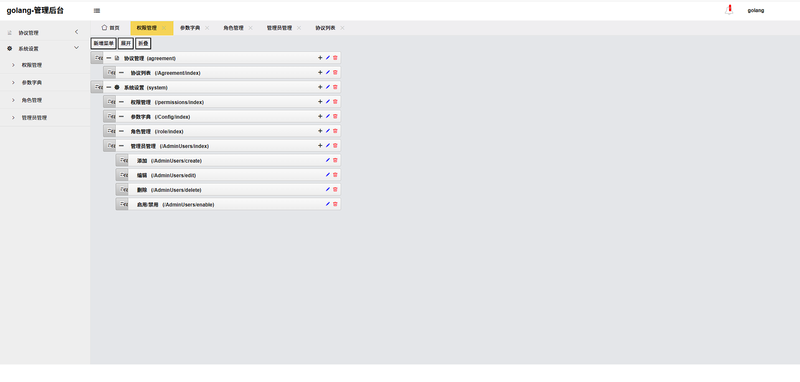800x382 pixels.
Task: Delete the /role/index row
Action: (x=335, y=131)
